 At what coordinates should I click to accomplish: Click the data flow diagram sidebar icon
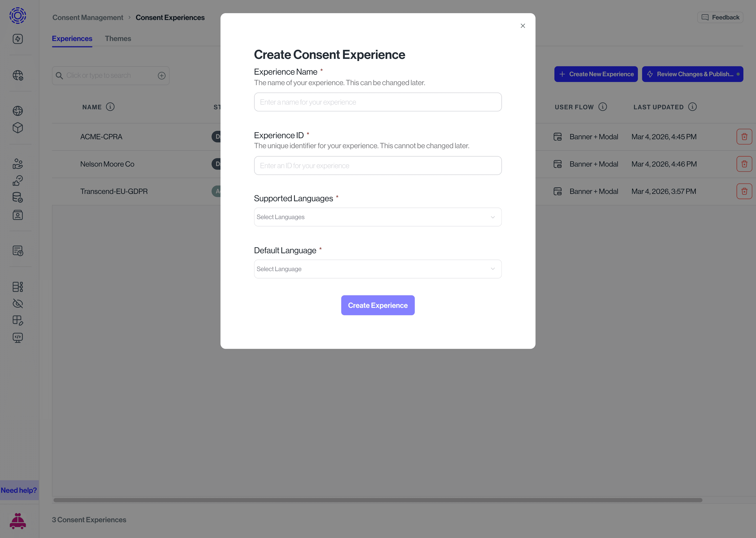[x=18, y=287]
